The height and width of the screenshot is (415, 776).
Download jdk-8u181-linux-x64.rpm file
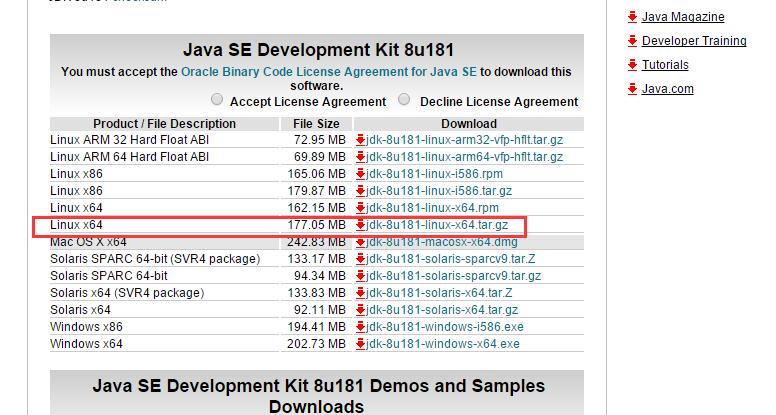432,208
